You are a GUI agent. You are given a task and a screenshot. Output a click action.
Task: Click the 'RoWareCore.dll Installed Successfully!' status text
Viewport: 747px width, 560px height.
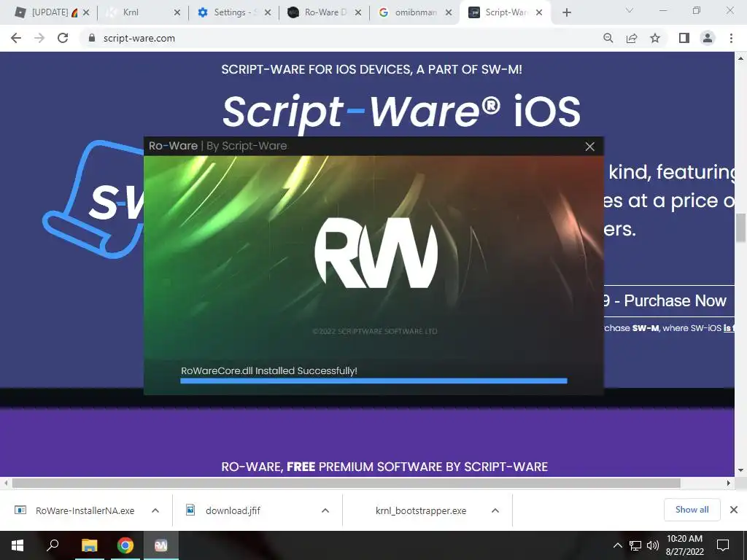click(x=268, y=370)
